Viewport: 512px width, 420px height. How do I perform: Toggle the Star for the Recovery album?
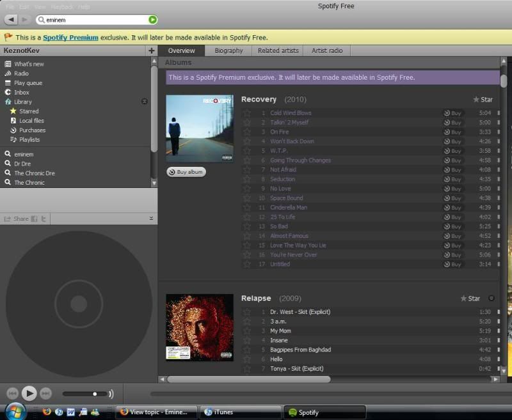(x=483, y=100)
